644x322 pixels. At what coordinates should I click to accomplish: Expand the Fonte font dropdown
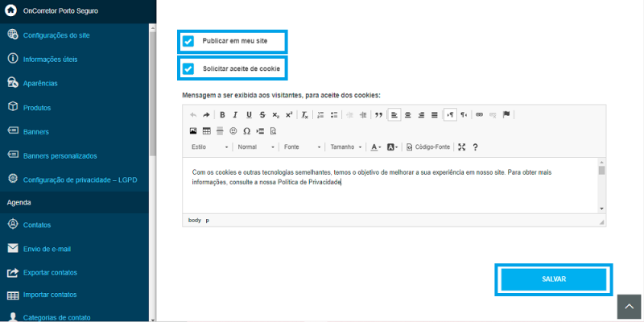click(303, 147)
